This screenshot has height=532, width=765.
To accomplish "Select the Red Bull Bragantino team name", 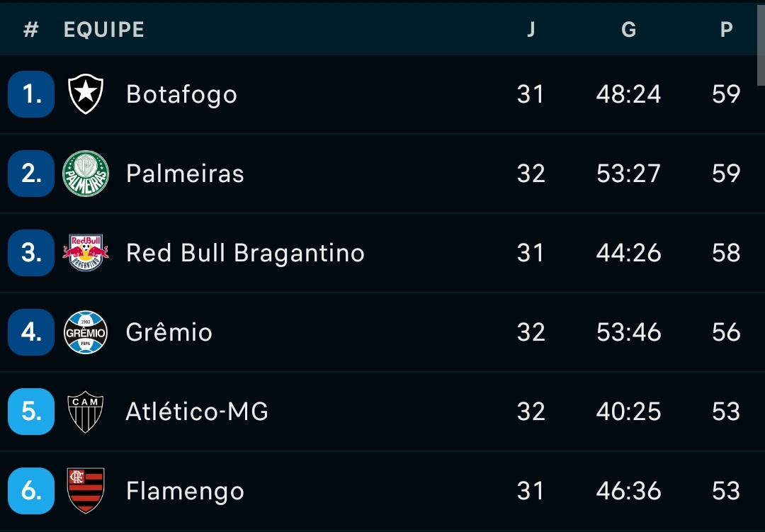I will [245, 253].
